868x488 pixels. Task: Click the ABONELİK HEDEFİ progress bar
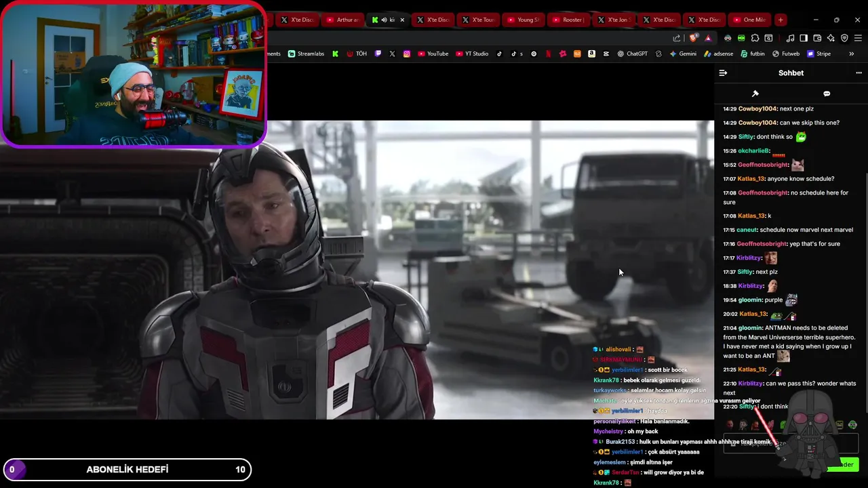[x=126, y=469]
